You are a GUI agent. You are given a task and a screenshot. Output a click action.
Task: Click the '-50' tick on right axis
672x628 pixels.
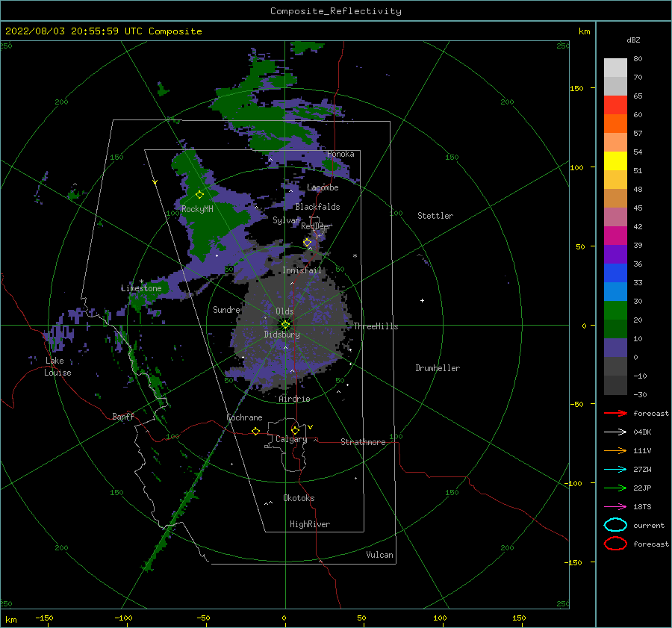click(576, 404)
